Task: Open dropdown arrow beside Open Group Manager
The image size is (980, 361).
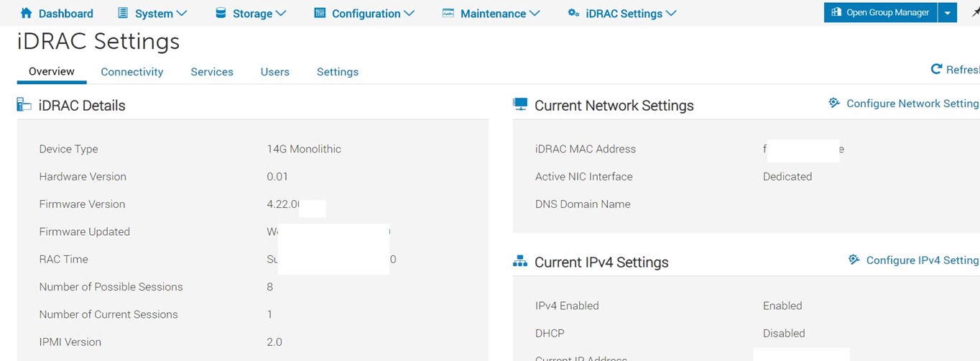Action: click(x=948, y=12)
